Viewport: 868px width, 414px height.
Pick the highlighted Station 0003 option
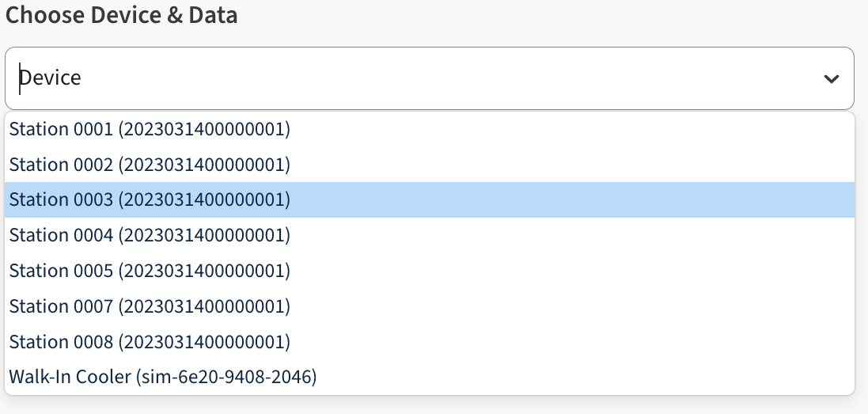pyautogui.click(x=150, y=200)
